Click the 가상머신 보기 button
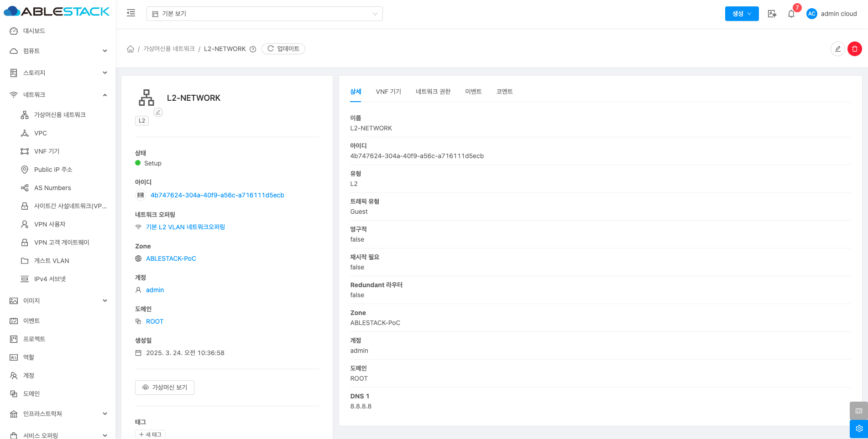The width and height of the screenshot is (868, 439). click(165, 387)
